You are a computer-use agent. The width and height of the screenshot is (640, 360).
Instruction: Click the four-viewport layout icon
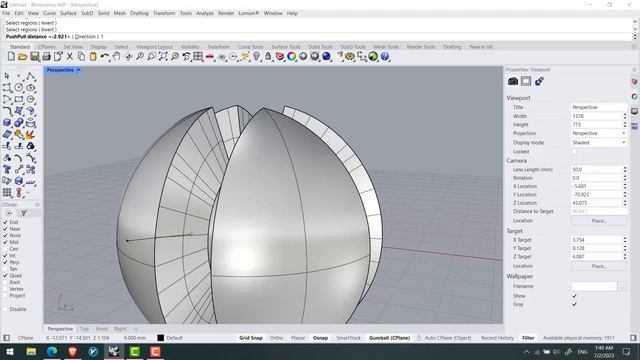[x=198, y=56]
